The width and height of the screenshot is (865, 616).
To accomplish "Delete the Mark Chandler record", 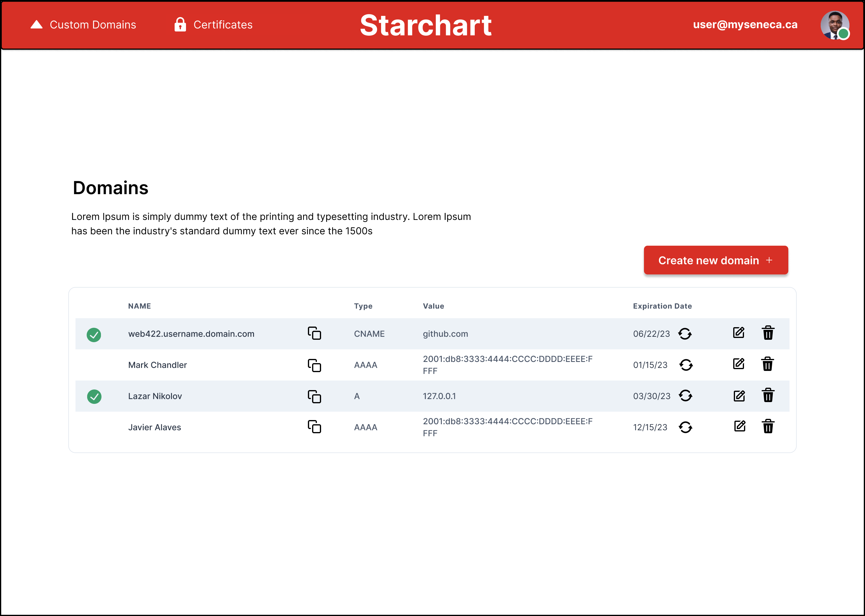I will pos(768,364).
